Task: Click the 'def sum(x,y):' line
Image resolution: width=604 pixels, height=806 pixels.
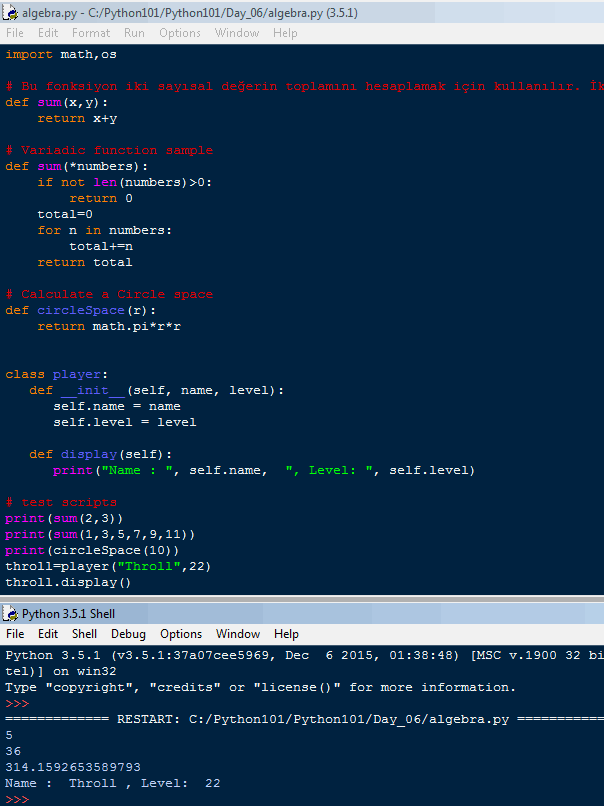Action: pos(57,102)
